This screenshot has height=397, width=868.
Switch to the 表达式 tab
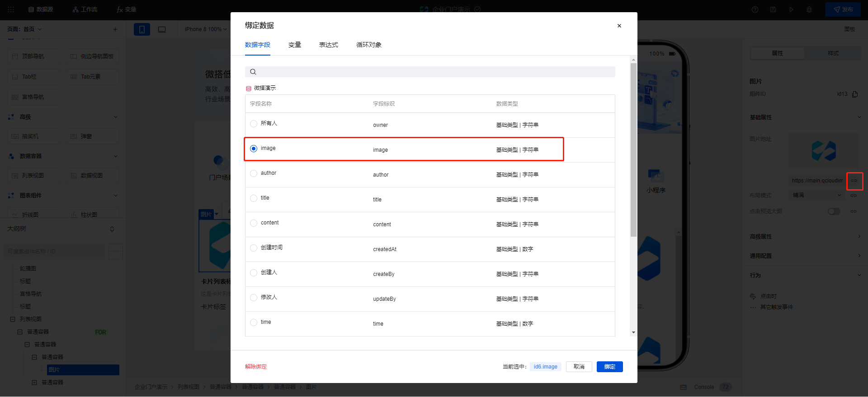[x=329, y=45]
